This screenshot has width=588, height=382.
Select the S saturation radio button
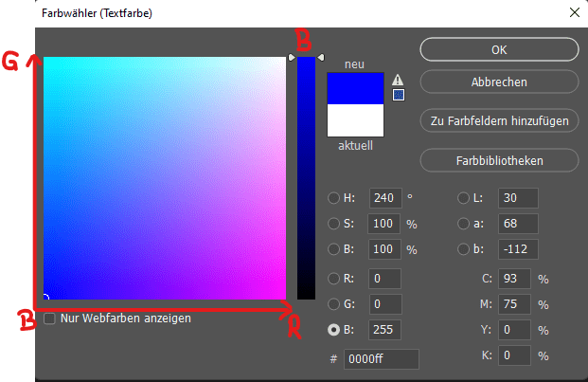pyautogui.click(x=333, y=224)
